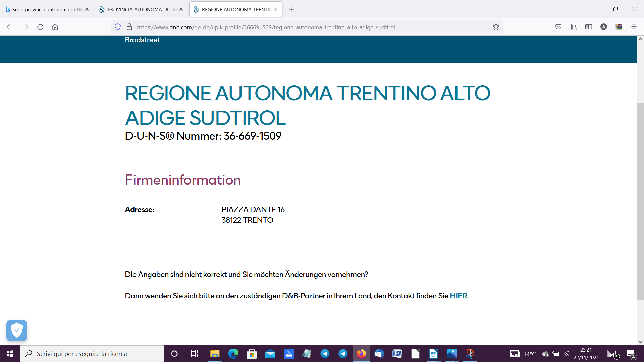Follow the Bradstreet link in header

click(x=143, y=40)
